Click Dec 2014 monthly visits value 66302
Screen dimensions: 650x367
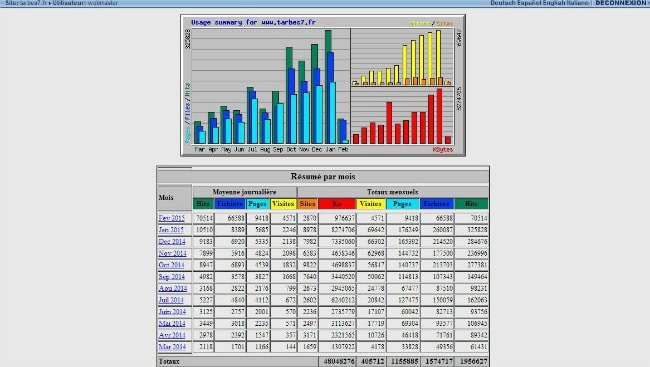pos(376,241)
